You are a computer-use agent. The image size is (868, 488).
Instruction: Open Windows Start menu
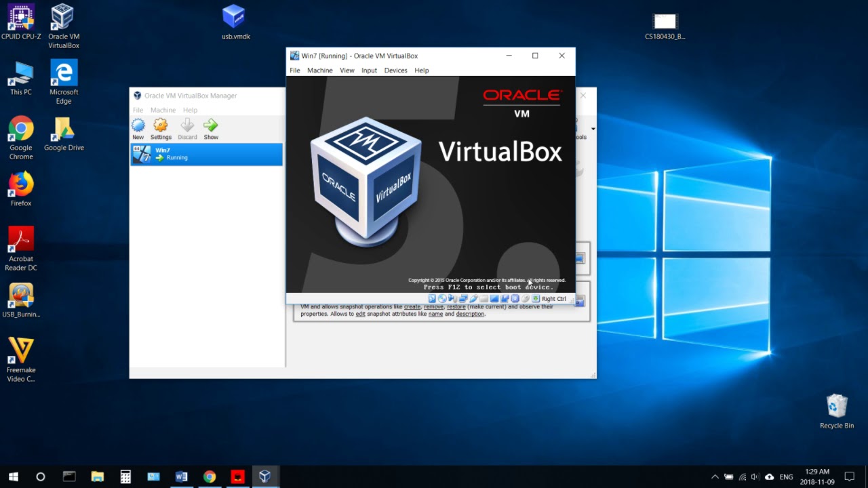pos(13,477)
